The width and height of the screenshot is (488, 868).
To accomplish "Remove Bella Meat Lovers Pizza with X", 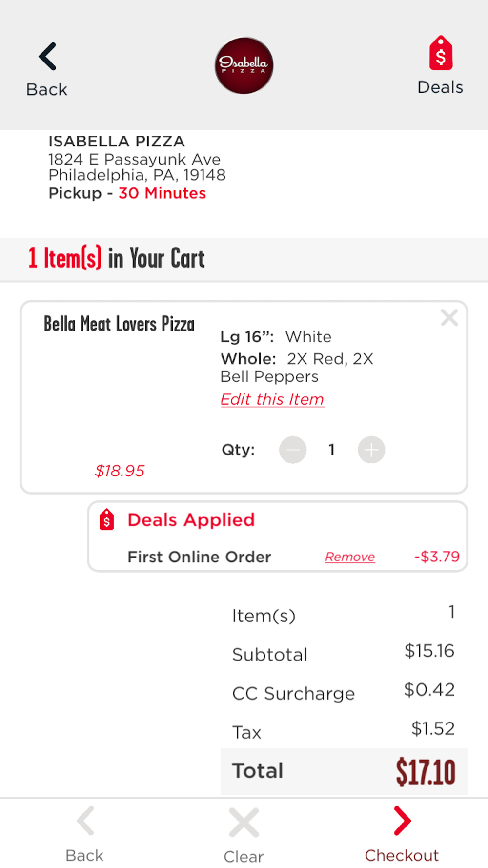I will [x=449, y=318].
